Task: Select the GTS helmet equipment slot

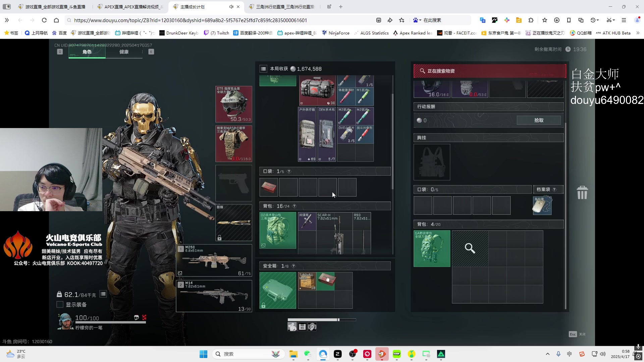Action: pyautogui.click(x=234, y=104)
